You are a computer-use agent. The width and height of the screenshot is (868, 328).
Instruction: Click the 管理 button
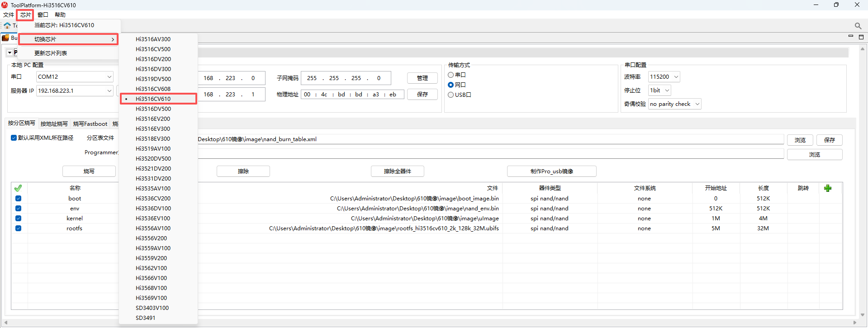pos(422,78)
